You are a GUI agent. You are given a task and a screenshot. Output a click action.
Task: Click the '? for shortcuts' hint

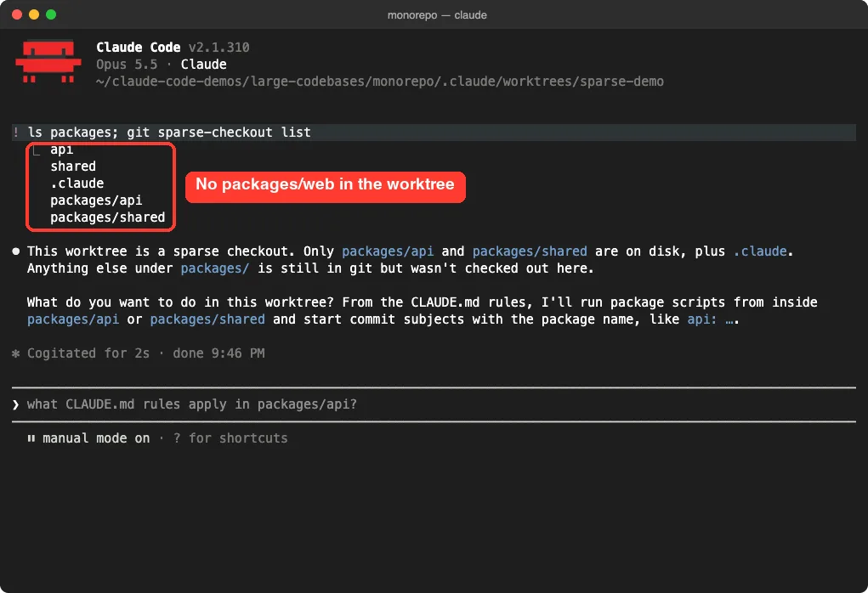click(230, 438)
